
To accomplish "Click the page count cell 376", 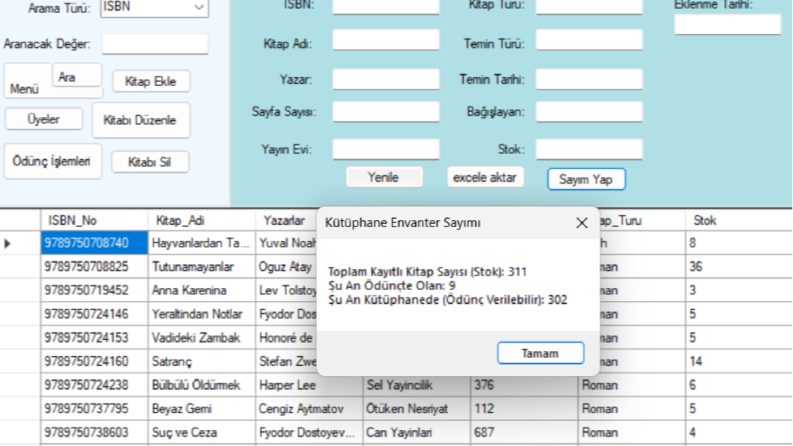I will 524,385.
